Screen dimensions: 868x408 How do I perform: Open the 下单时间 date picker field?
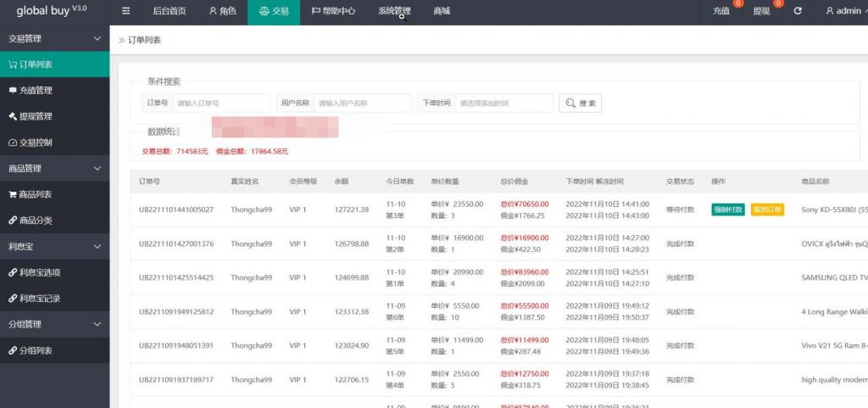504,103
